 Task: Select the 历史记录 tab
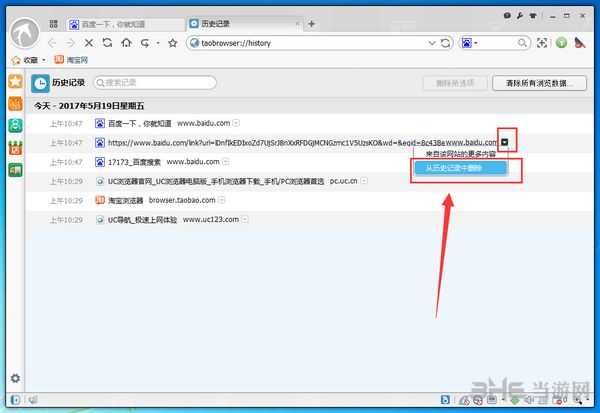(245, 24)
